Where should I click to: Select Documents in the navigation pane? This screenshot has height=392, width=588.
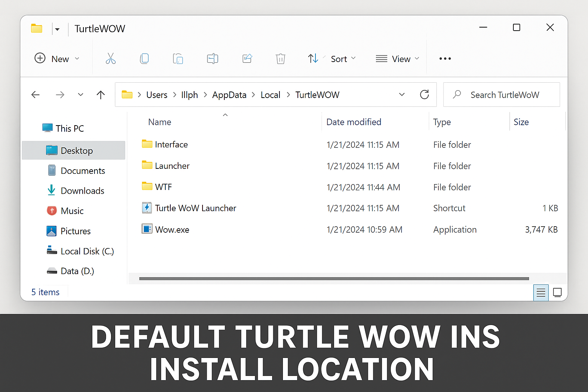pyautogui.click(x=77, y=170)
